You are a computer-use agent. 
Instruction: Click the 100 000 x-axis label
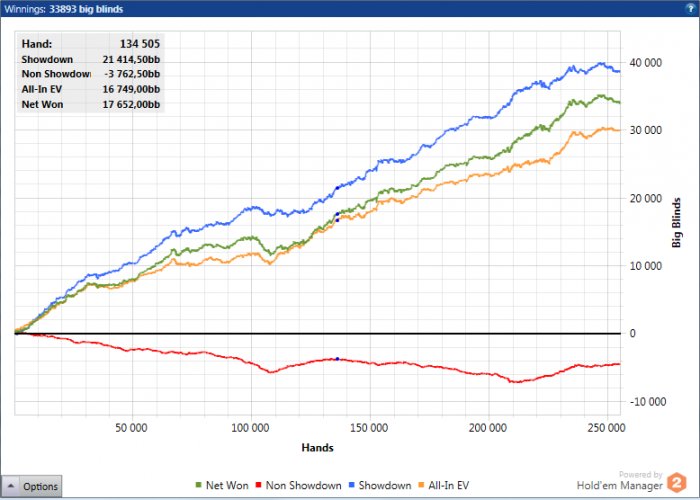(250, 428)
